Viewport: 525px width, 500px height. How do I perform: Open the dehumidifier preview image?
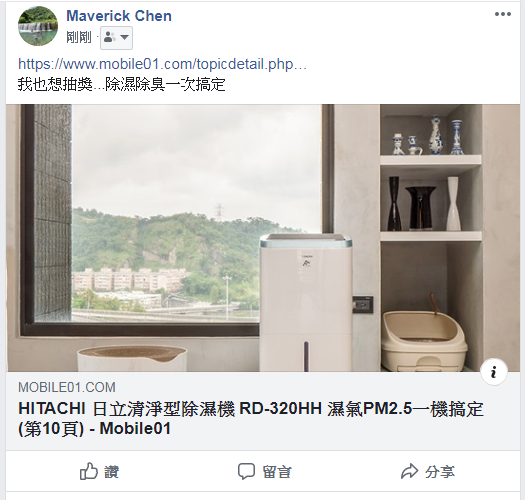pyautogui.click(x=263, y=238)
